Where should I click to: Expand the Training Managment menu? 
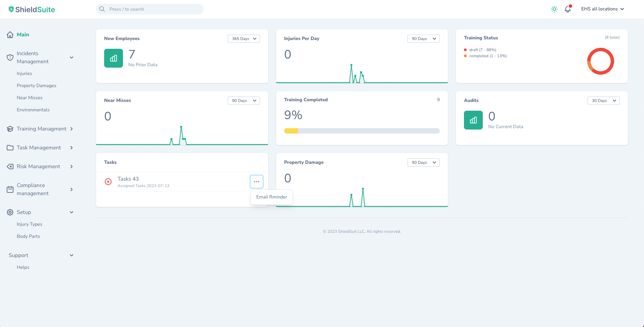72,129
